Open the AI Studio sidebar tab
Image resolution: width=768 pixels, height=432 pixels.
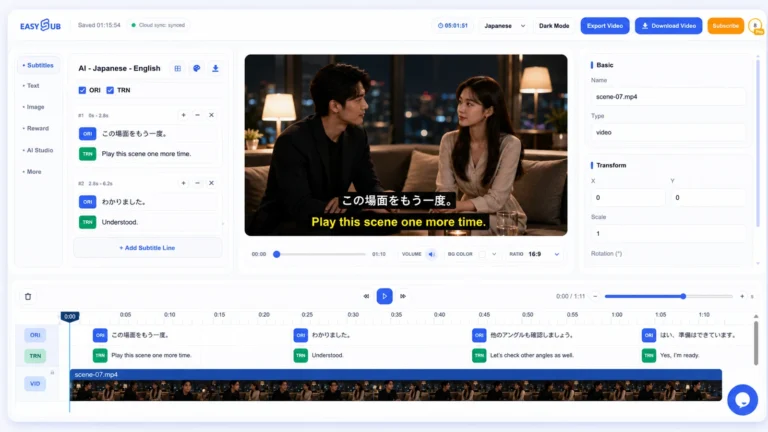tap(38, 150)
